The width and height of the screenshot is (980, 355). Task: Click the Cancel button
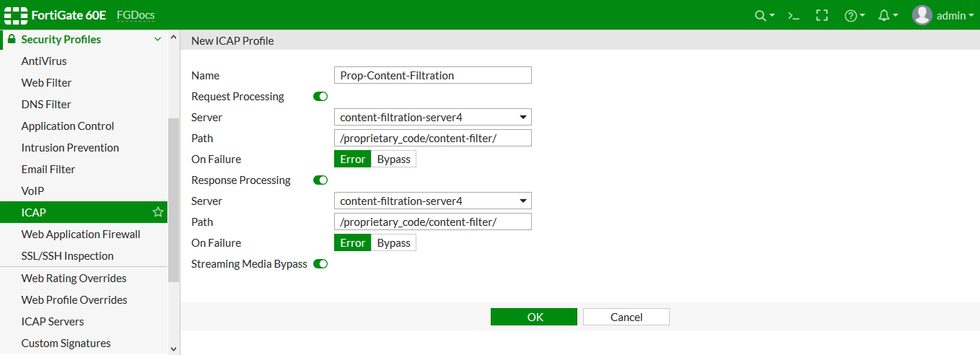[x=626, y=317]
